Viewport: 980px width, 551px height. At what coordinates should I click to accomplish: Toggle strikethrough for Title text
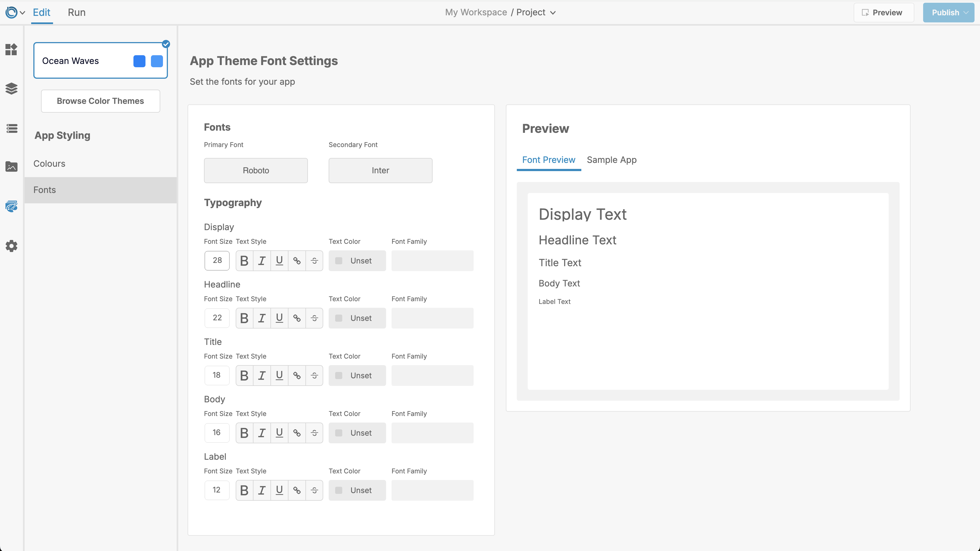point(314,376)
